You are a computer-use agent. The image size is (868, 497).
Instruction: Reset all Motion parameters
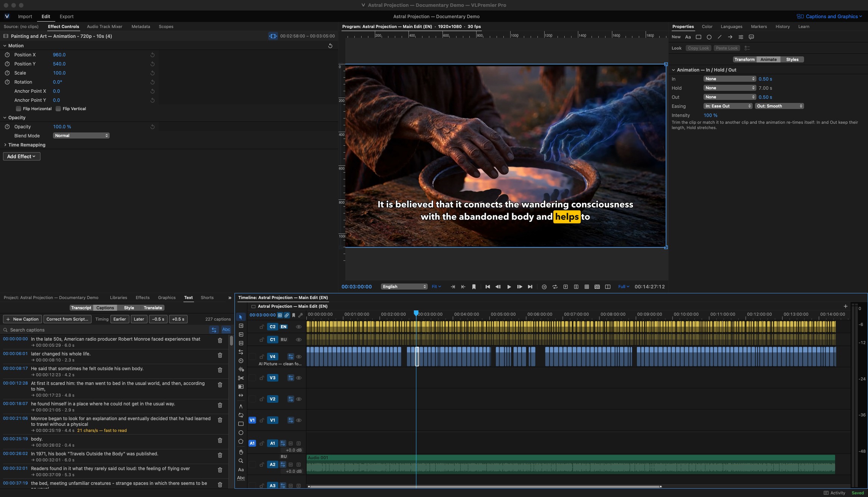[330, 46]
